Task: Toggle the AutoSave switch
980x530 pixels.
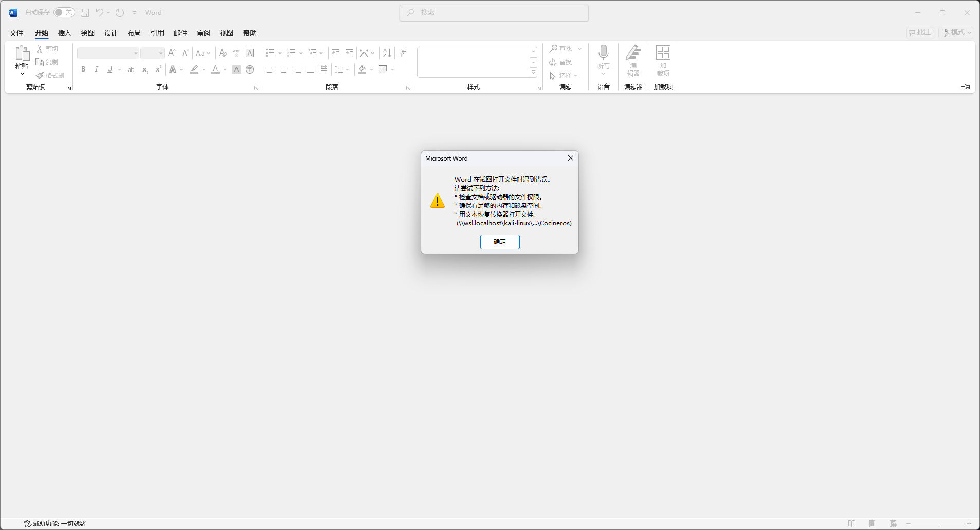Action: coord(64,12)
